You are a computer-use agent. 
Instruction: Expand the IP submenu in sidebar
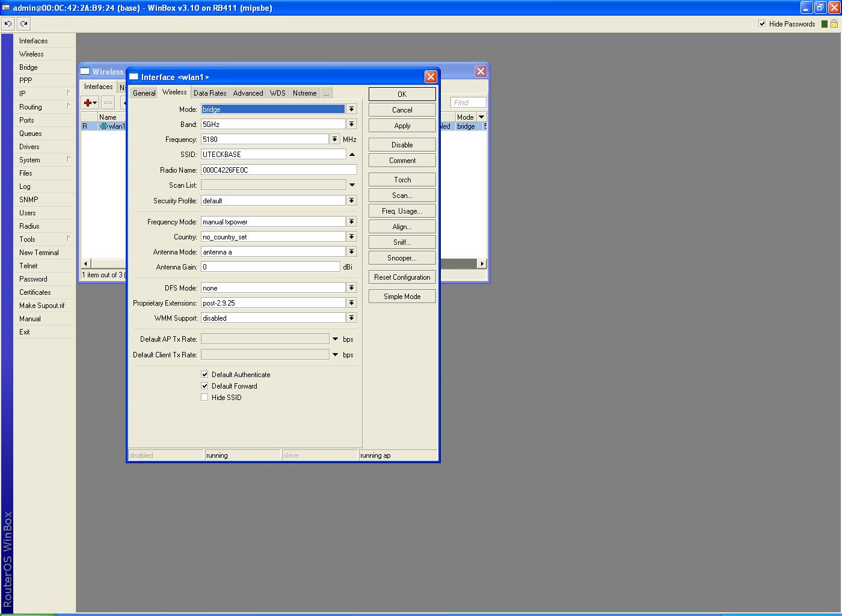(x=45, y=94)
